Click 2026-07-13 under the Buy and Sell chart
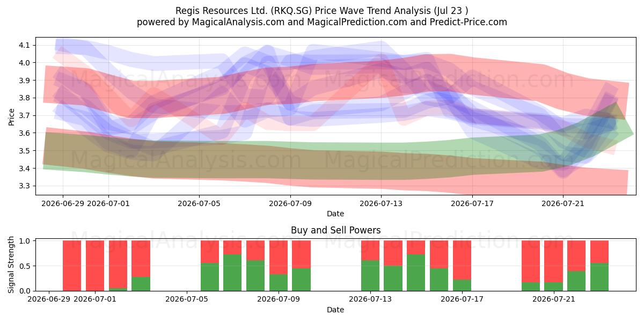Viewport: 644px width, 322px height. click(370, 299)
